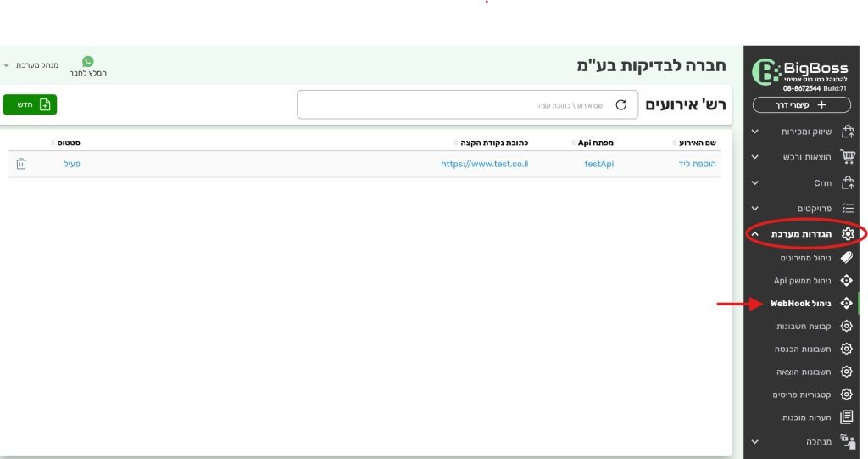Viewport: 868px width, 459px height.
Task: Click the פרויקטים list icon
Action: tap(848, 208)
